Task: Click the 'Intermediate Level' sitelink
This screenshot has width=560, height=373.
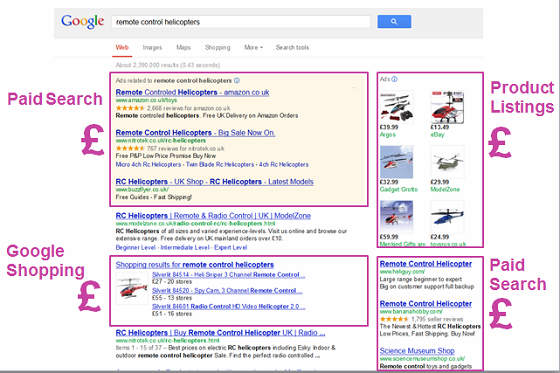Action: (185, 247)
